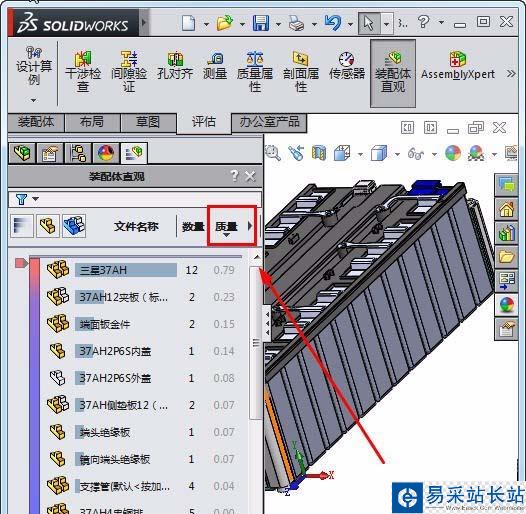Create a new document
The width and height of the screenshot is (526, 514).
[189, 23]
